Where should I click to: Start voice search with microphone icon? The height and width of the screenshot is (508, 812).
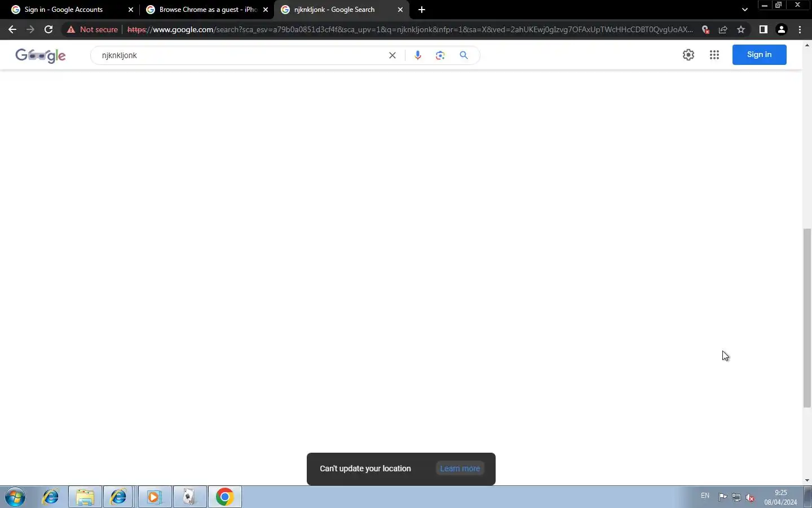click(x=418, y=55)
